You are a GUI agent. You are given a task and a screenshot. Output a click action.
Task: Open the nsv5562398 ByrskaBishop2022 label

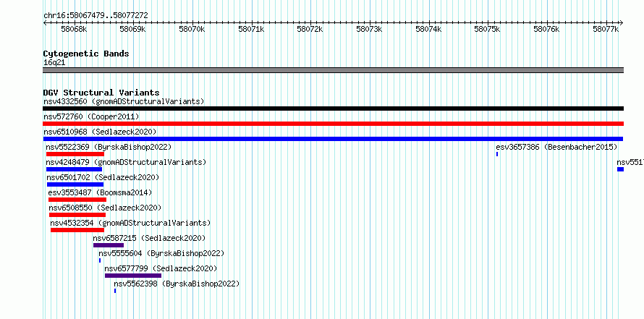[x=177, y=284]
